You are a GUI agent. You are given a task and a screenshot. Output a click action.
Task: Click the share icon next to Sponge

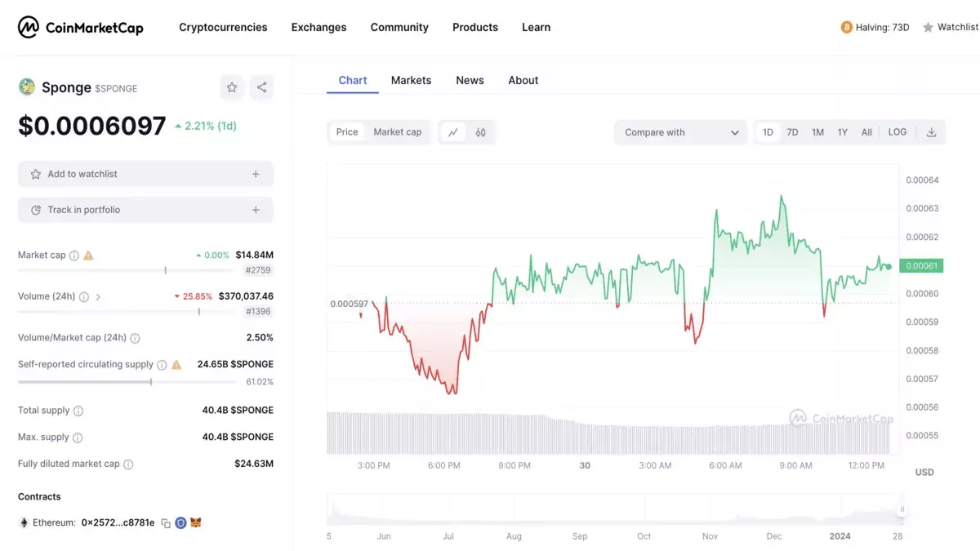tap(261, 87)
